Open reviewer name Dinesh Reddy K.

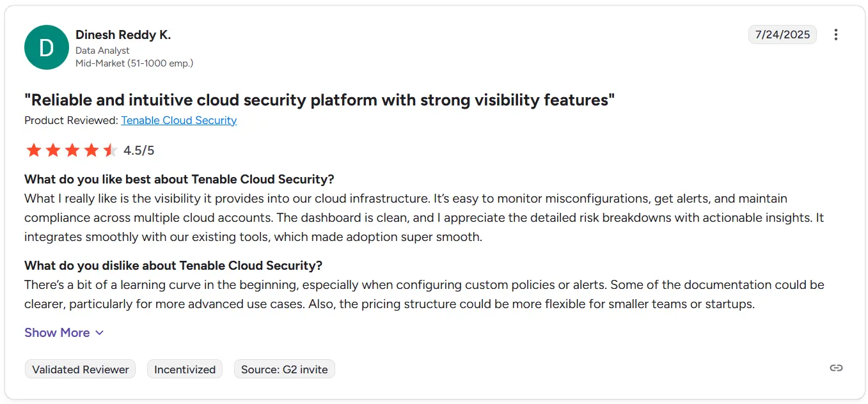(123, 35)
